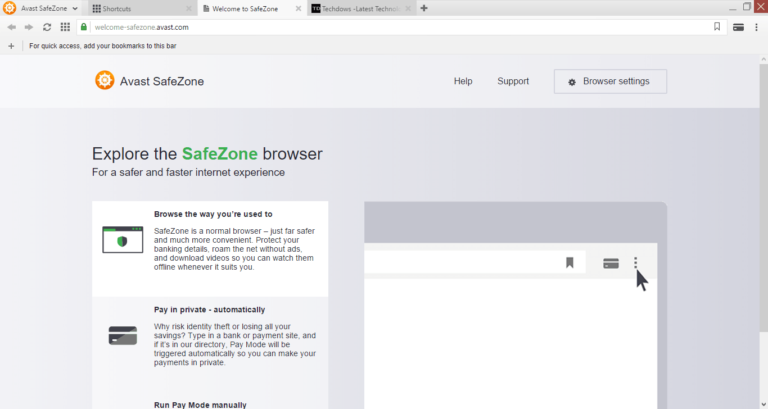Open the shortcuts grid icon in toolbar

tap(65, 27)
